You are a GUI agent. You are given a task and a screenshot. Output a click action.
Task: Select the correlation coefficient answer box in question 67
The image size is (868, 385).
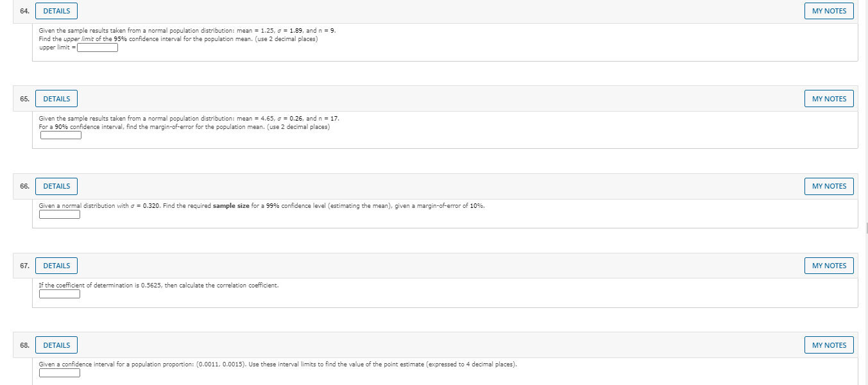point(59,293)
